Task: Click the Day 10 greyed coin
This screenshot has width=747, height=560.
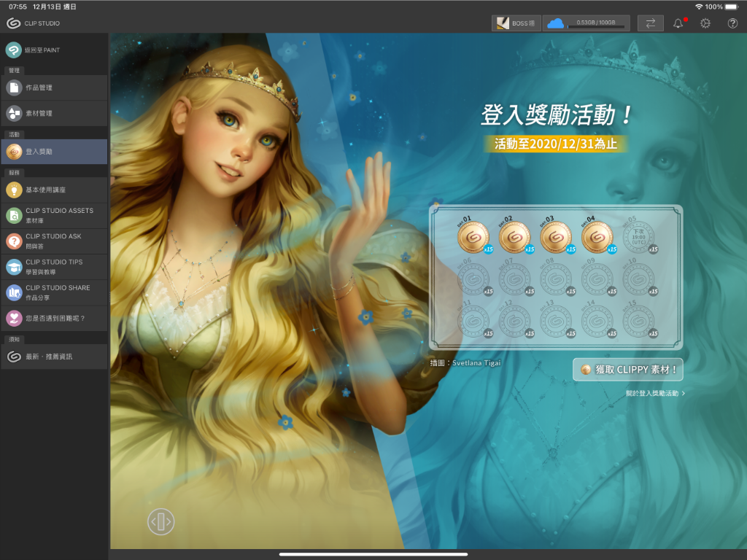Action: click(638, 279)
